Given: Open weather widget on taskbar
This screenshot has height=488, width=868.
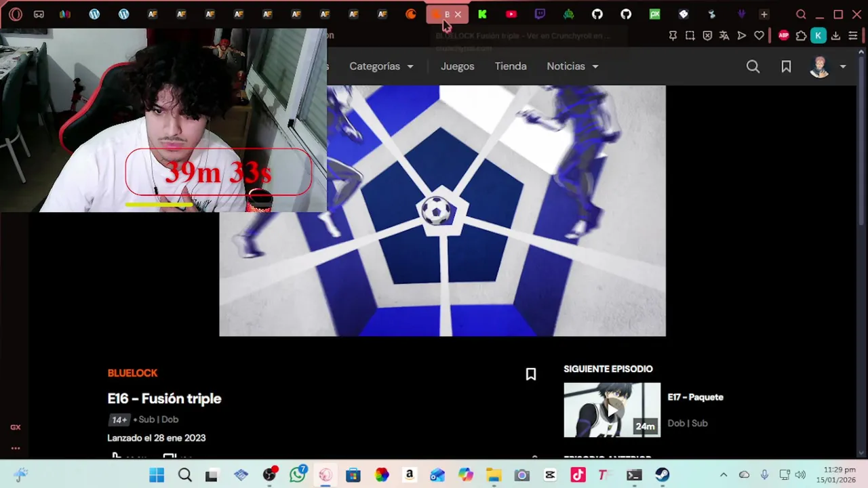Looking at the screenshot, I should coord(20,475).
